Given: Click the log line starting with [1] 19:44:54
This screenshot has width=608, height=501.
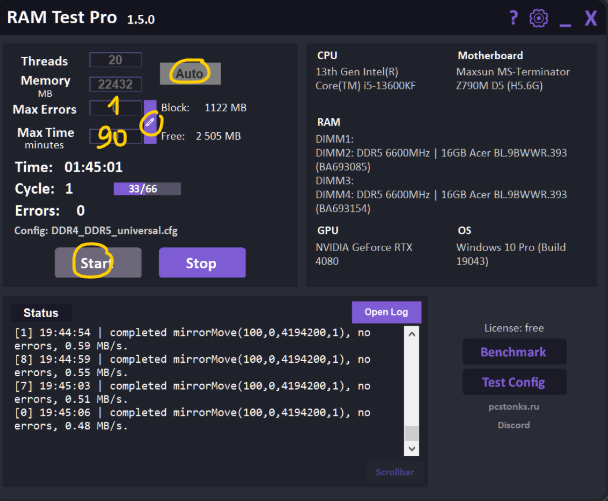Looking at the screenshot, I should coord(192,339).
